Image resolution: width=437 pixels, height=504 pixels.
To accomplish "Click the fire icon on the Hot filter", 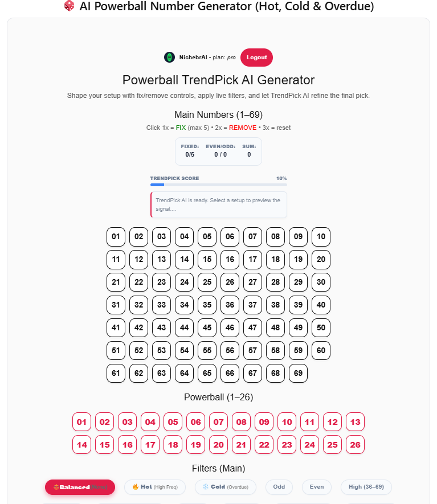I will pos(136,487).
